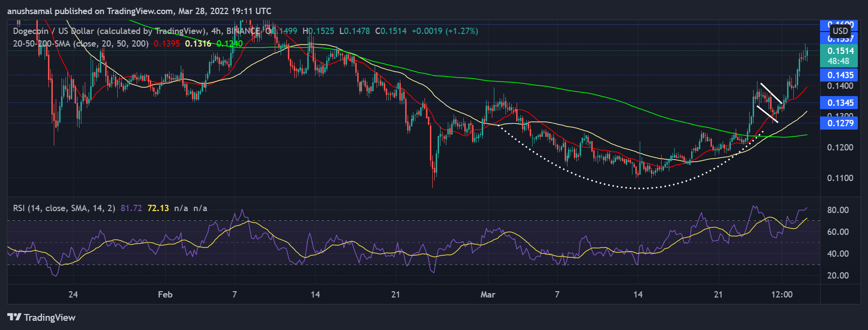This screenshot has height=330, width=868.
Task: Click the RSI indicator legend label
Action: coord(64,208)
